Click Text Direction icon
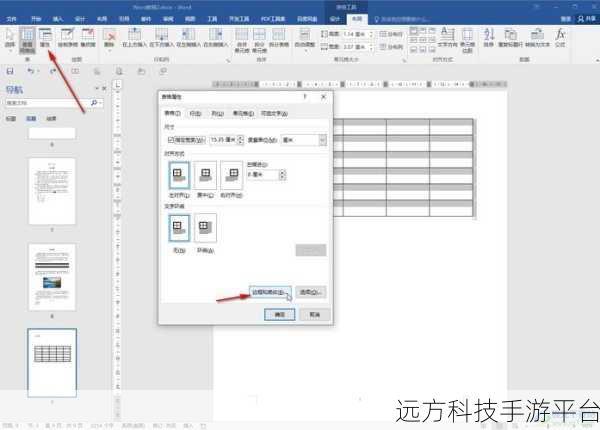This screenshot has width=600, height=430. click(x=447, y=37)
